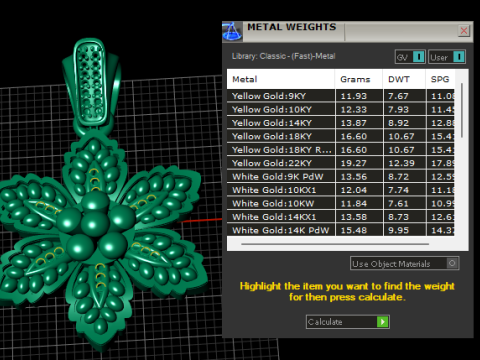The image size is (480, 360).
Task: Click the 11.93 grams value
Action: coord(354,96)
